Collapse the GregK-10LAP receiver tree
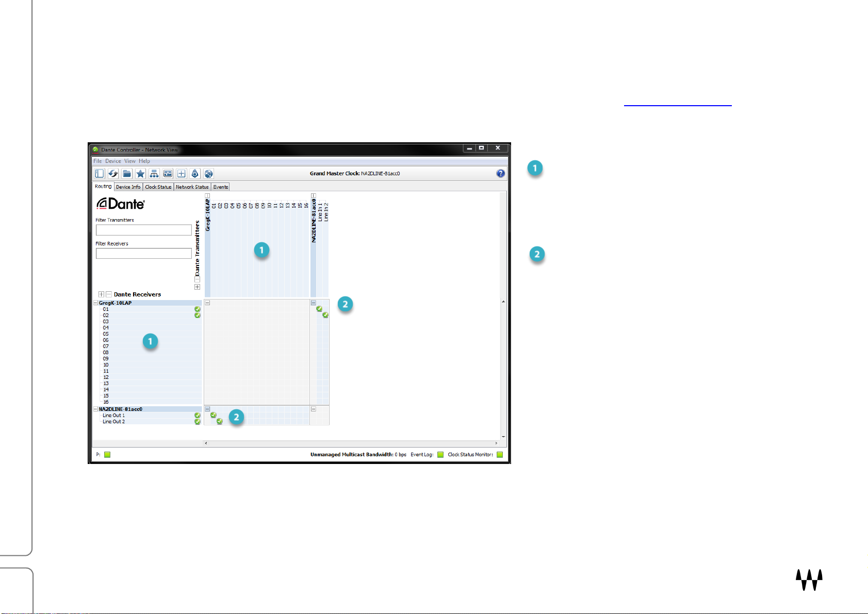 (96, 303)
